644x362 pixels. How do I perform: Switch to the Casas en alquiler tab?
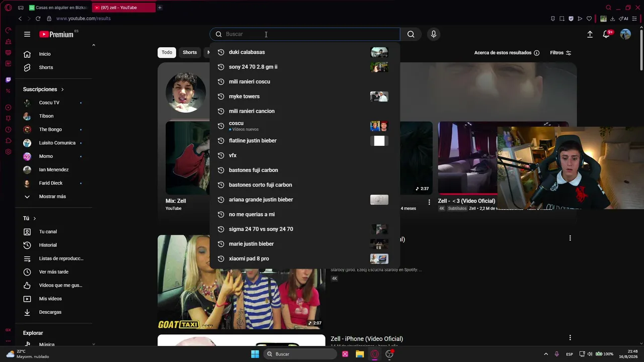click(x=58, y=8)
